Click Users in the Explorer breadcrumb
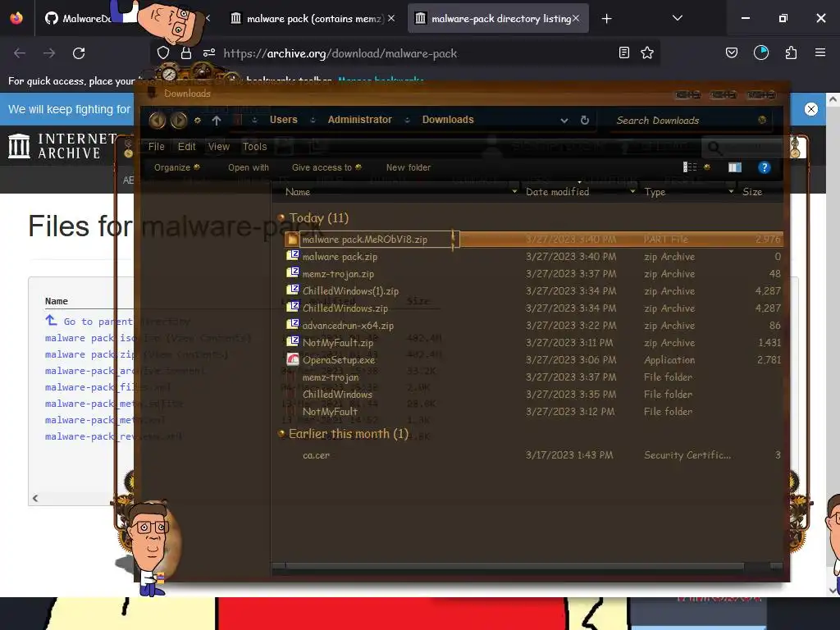This screenshot has height=630, width=840. (283, 120)
